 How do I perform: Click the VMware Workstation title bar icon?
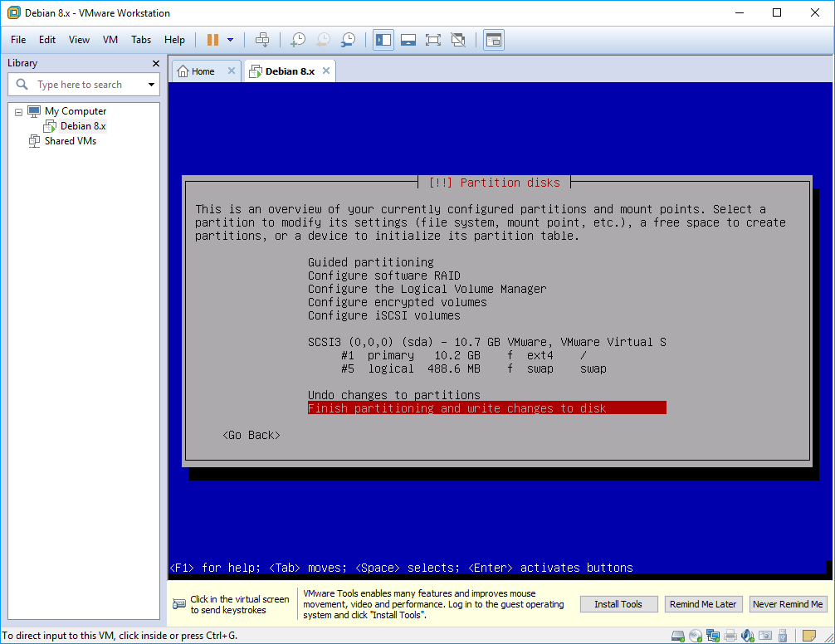click(x=14, y=12)
